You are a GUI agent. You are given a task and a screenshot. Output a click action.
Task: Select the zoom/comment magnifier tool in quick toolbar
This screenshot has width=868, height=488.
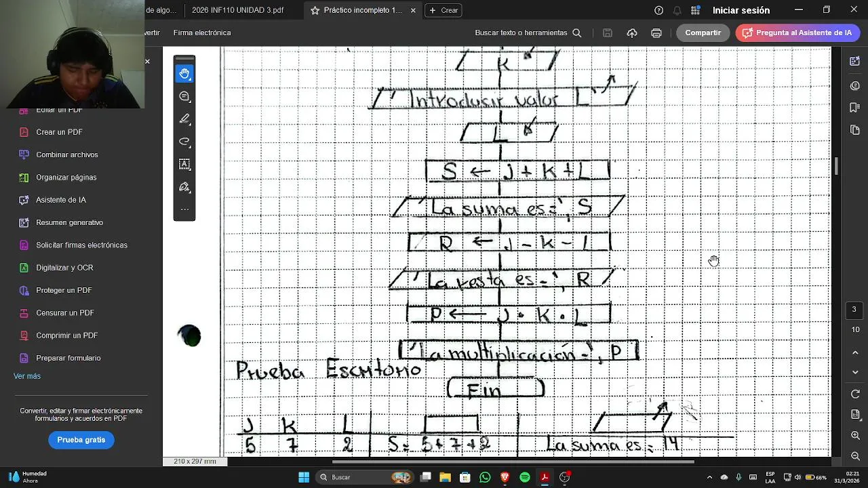click(x=184, y=96)
